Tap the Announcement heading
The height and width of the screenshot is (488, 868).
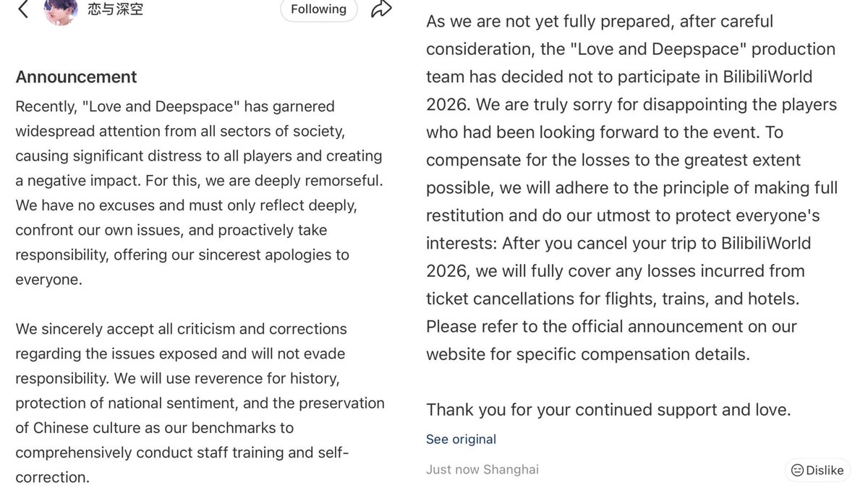point(76,77)
